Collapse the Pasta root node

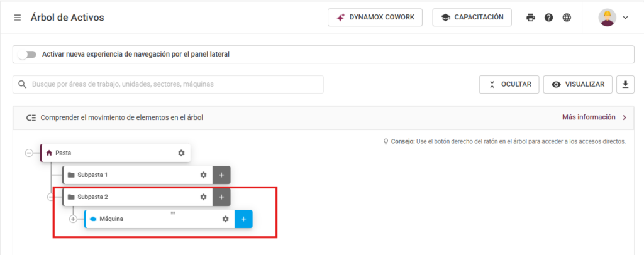click(x=29, y=153)
